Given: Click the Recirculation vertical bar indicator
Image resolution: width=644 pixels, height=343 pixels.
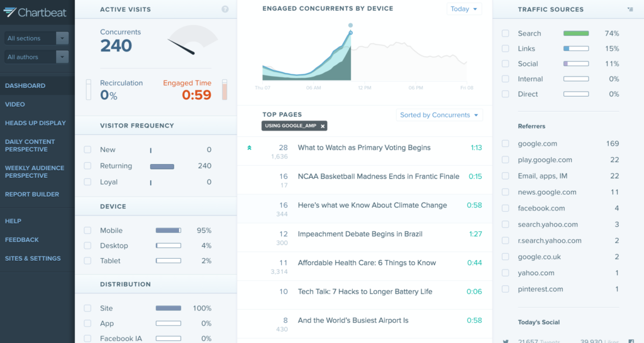Looking at the screenshot, I should tap(89, 90).
